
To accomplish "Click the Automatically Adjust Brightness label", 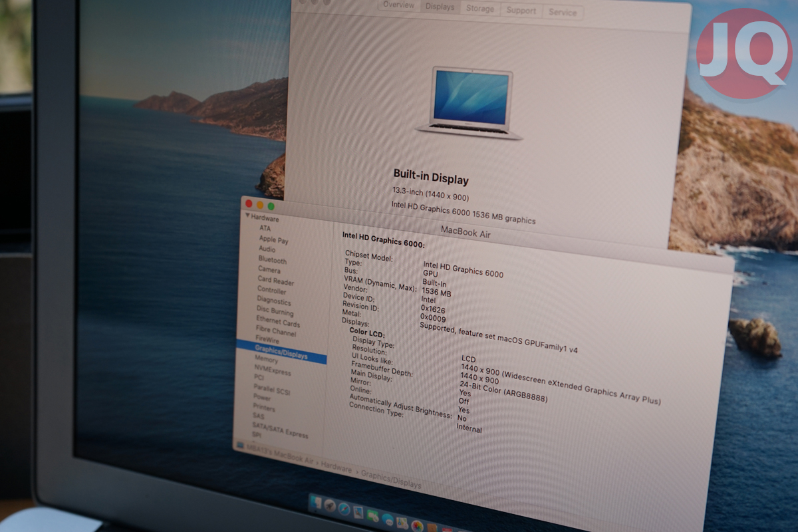I will click(x=401, y=405).
